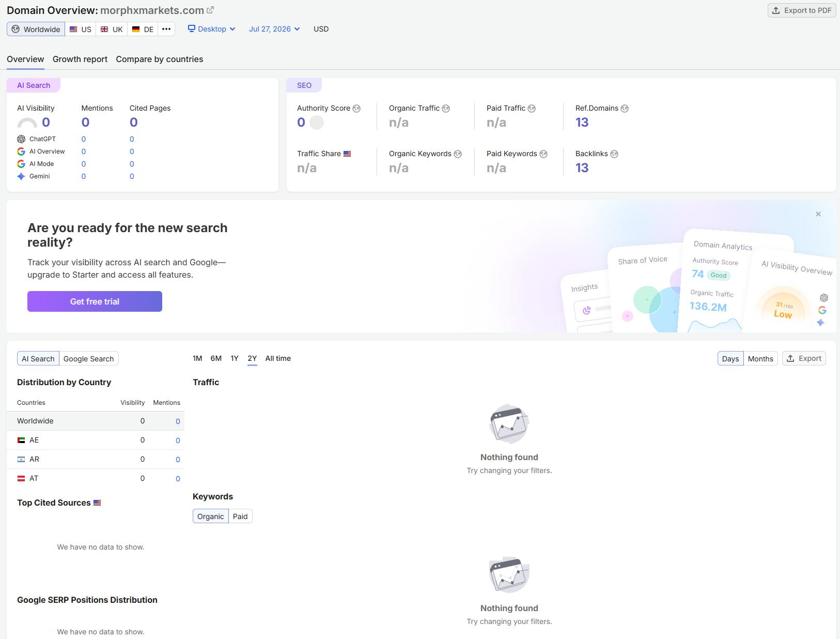Click the ChatGPT logo icon
Screen dimensions: 840x639
pyautogui.click(x=21, y=139)
